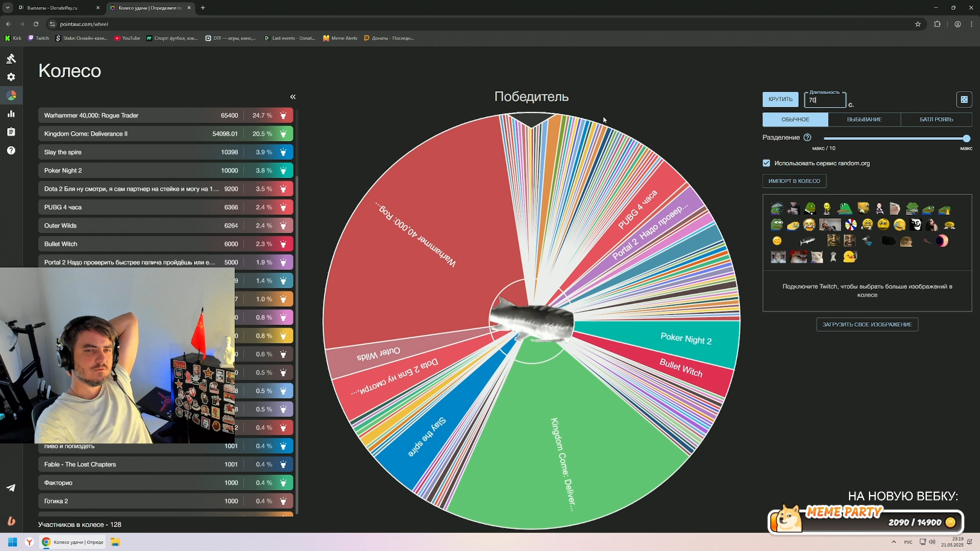Open the settings gear in sidebar

pos(11,77)
